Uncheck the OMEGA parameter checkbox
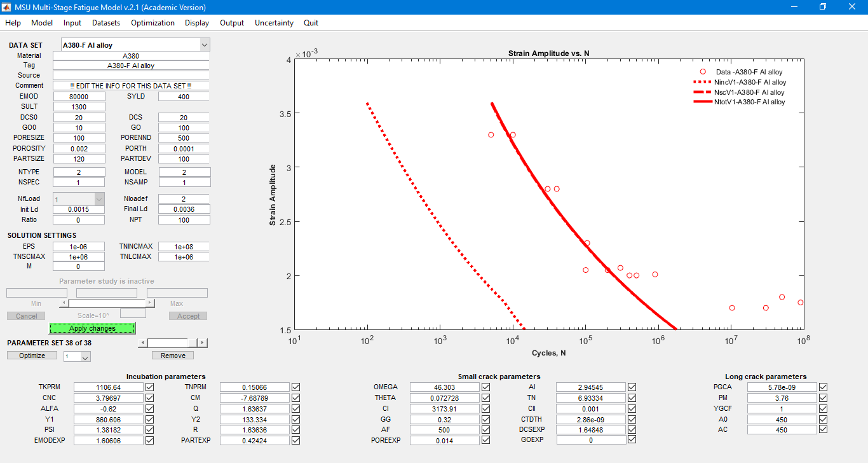Screen dimensions: 868x463 [486, 387]
